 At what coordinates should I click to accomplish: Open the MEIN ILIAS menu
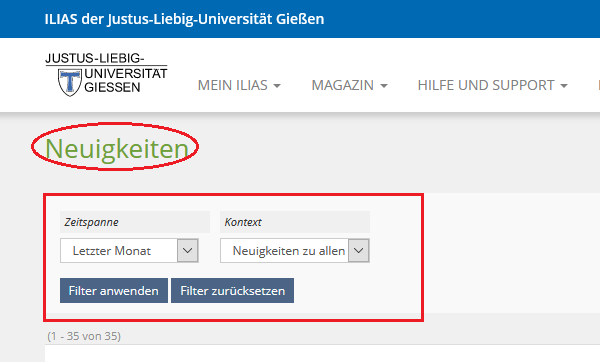[x=239, y=85]
